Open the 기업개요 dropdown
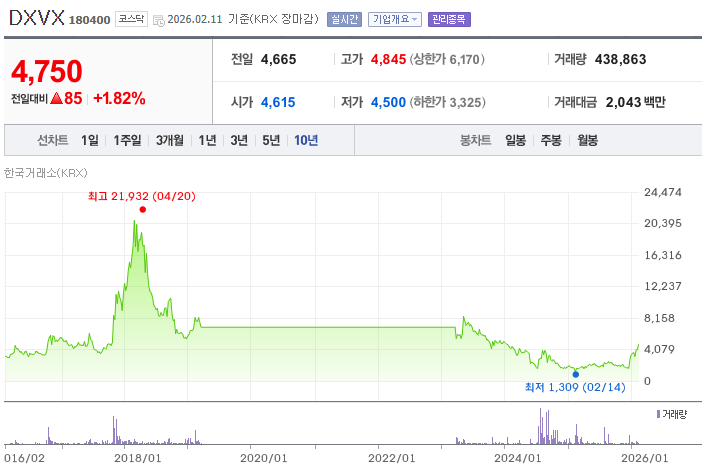702x475 pixels. (x=395, y=19)
